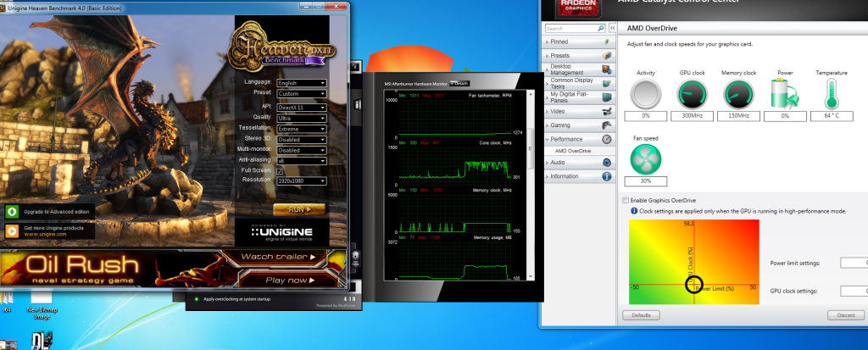Viewport: 868px width, 350px height.
Task: Toggle Apply overclocking at system startup
Action: 197,299
